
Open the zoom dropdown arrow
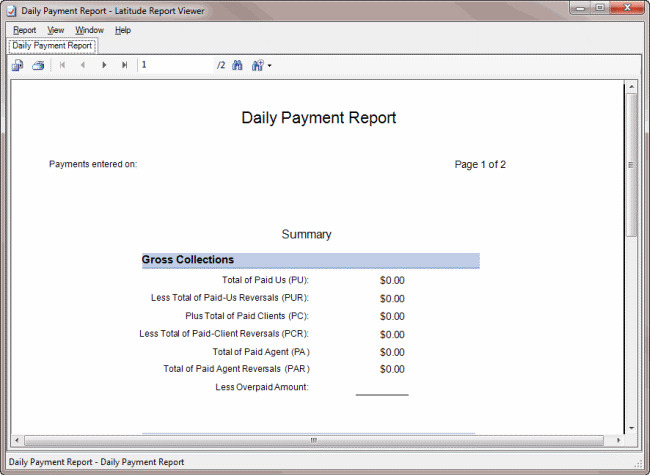pos(269,66)
